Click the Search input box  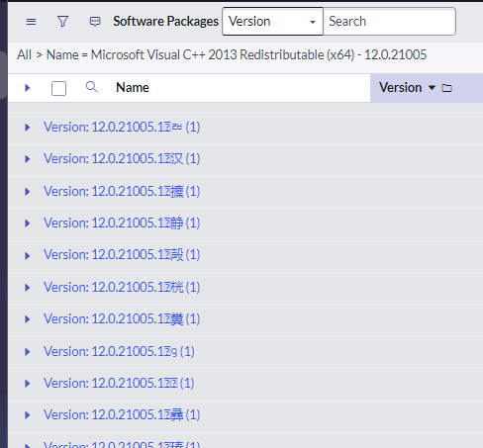pos(389,22)
